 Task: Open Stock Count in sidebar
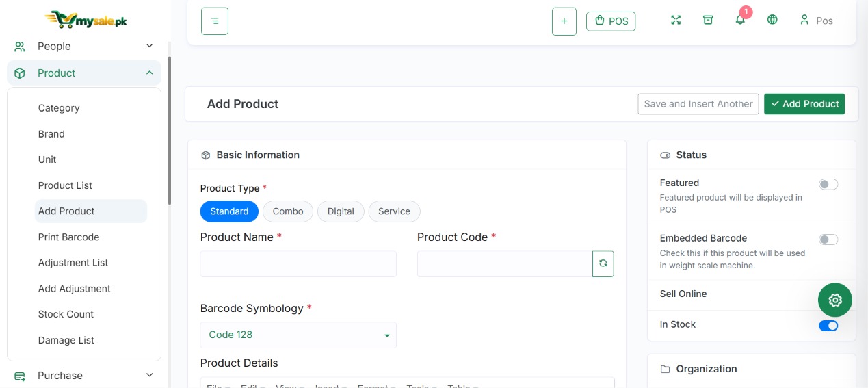pyautogui.click(x=66, y=314)
